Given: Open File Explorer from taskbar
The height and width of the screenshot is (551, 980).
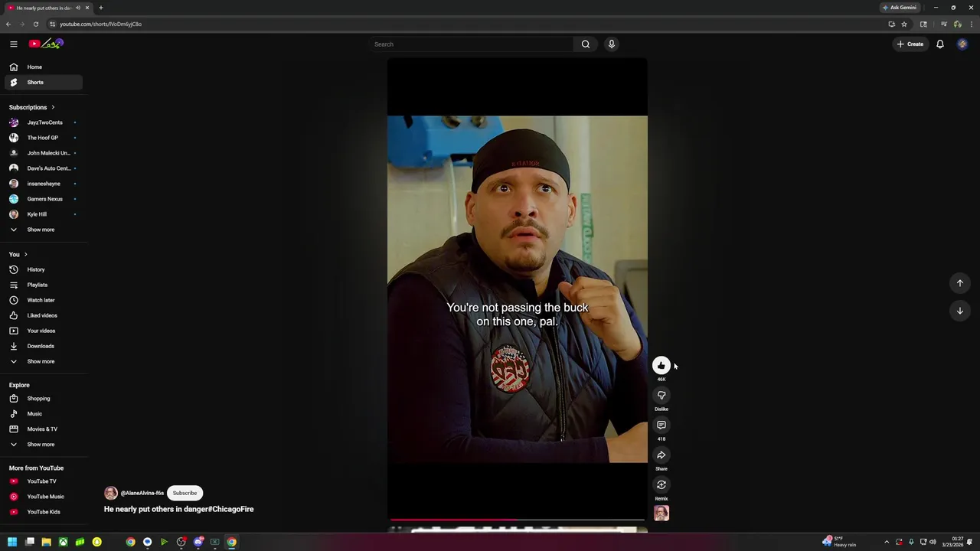Looking at the screenshot, I should click(46, 542).
